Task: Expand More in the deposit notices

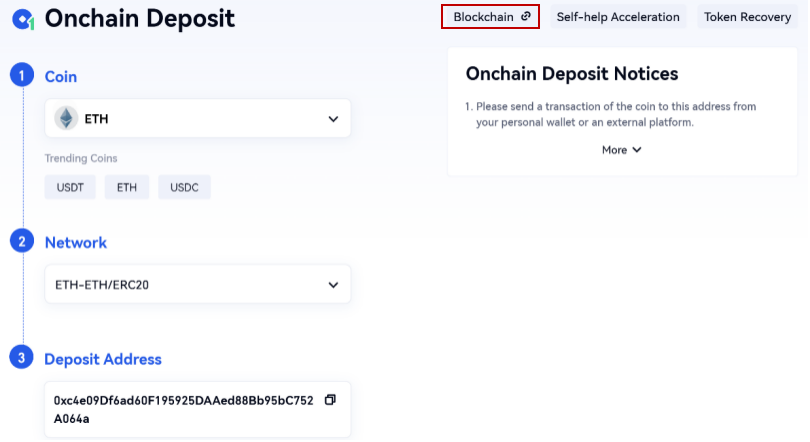Action: coord(621,150)
